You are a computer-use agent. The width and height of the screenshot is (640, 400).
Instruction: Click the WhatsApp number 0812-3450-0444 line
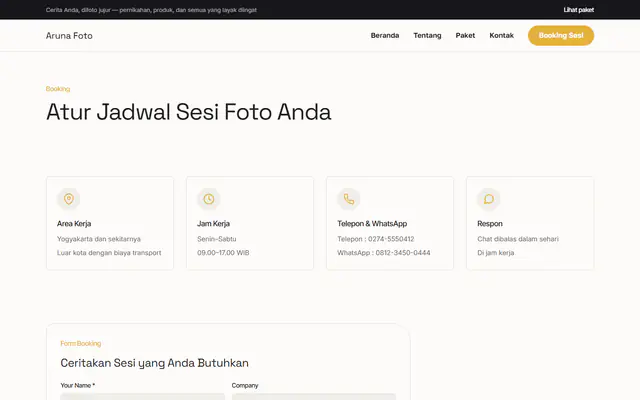click(x=383, y=253)
